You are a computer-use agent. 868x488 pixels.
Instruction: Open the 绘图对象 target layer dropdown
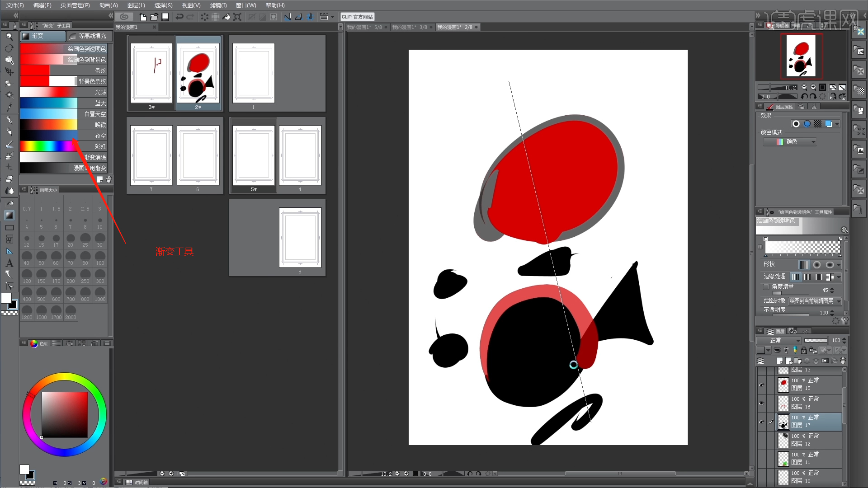[815, 301]
